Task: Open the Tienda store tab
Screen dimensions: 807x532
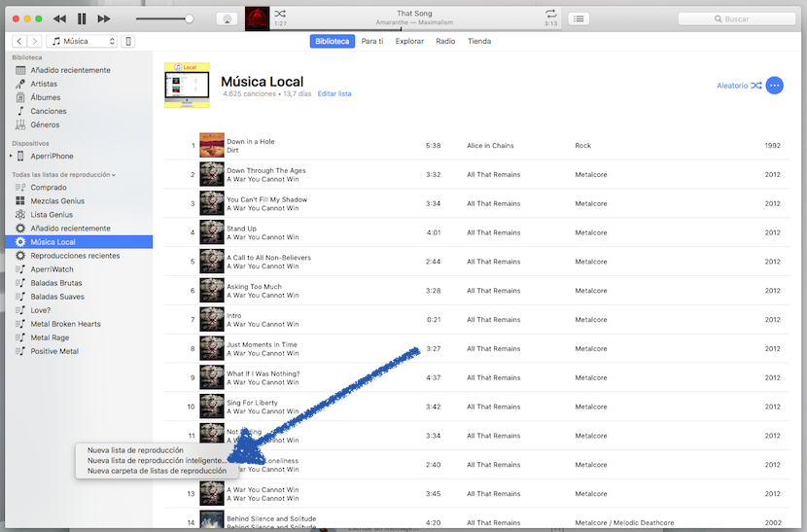Action: 479,41
